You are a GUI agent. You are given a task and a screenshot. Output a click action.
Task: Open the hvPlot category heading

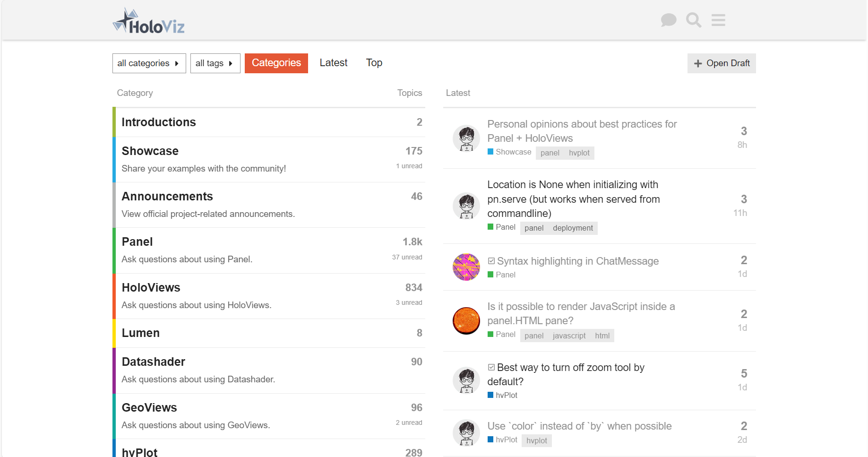pos(139,452)
